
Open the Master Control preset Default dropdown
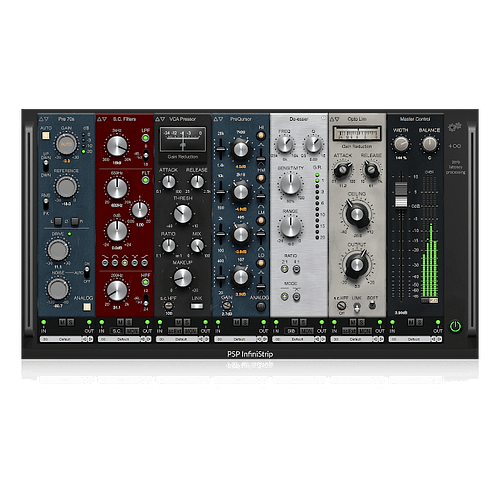pyautogui.click(x=410, y=339)
